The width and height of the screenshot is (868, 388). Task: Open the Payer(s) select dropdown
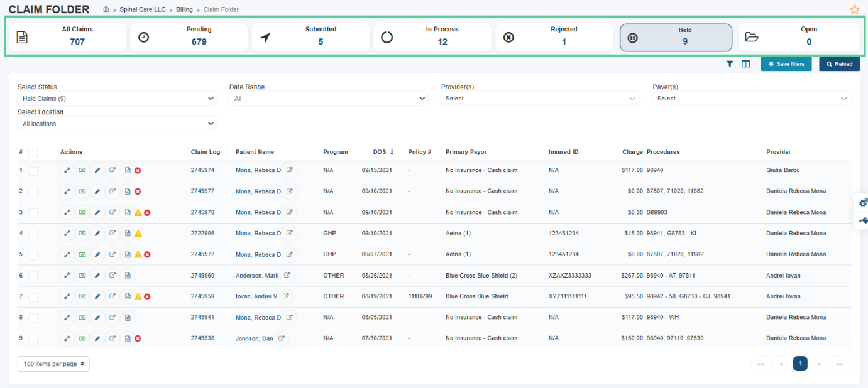(x=752, y=99)
